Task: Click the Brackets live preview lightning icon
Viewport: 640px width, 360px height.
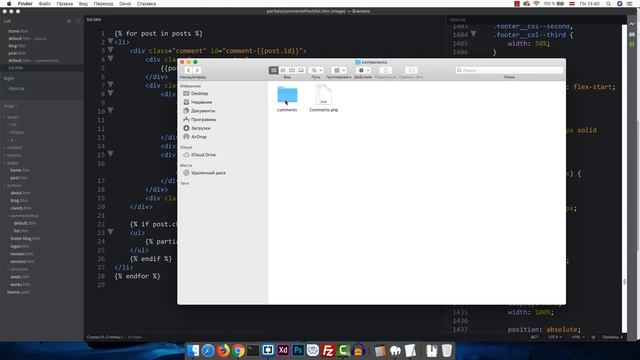Action: [632, 24]
